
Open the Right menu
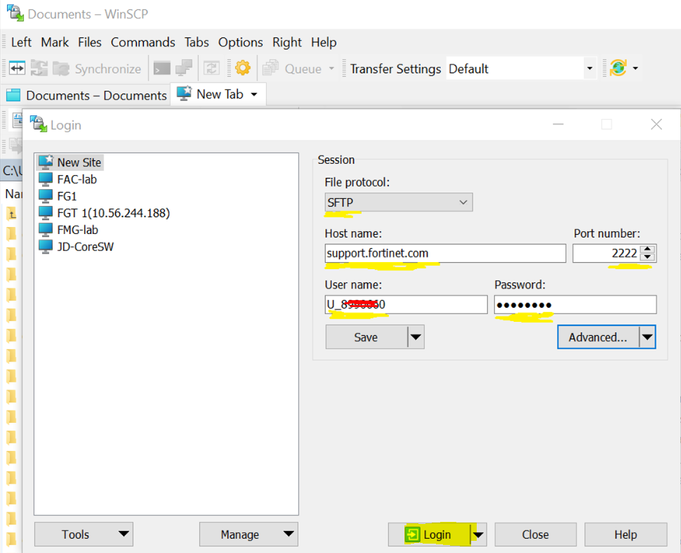coord(287,42)
